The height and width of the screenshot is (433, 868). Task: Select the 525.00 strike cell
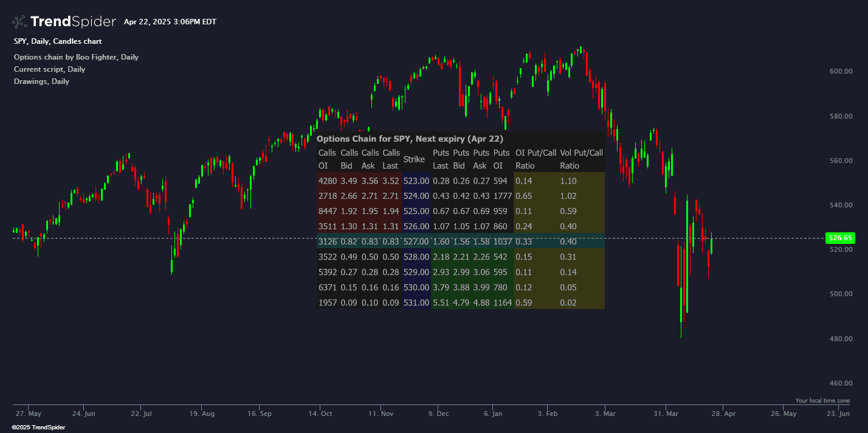click(x=416, y=211)
